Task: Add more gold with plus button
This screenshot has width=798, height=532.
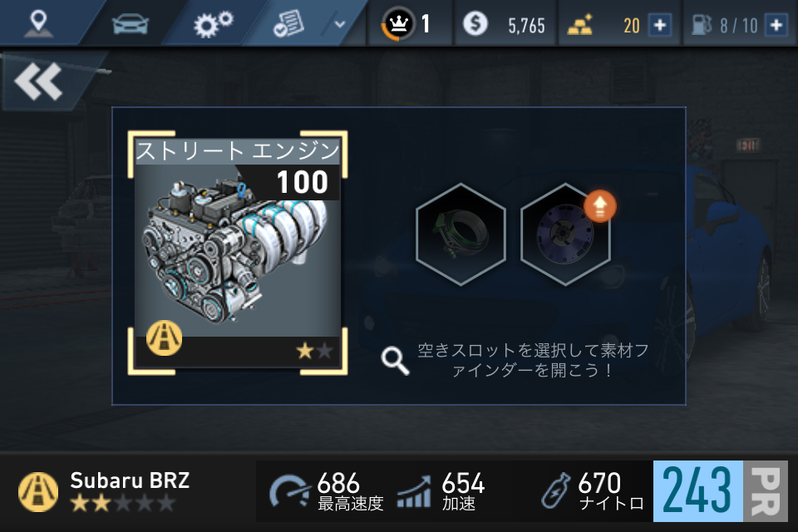Action: (x=659, y=25)
